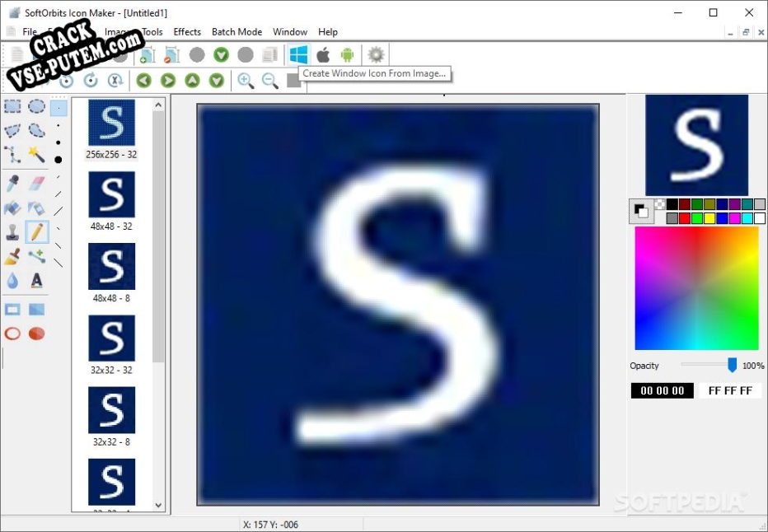This screenshot has width=768, height=532.
Task: Shift image up with green arrow
Action: click(192, 80)
